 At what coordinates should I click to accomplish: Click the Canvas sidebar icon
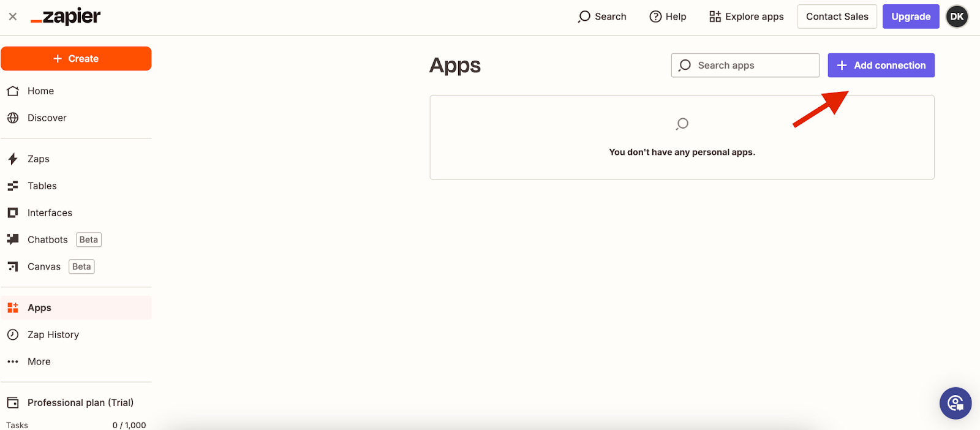click(x=13, y=266)
